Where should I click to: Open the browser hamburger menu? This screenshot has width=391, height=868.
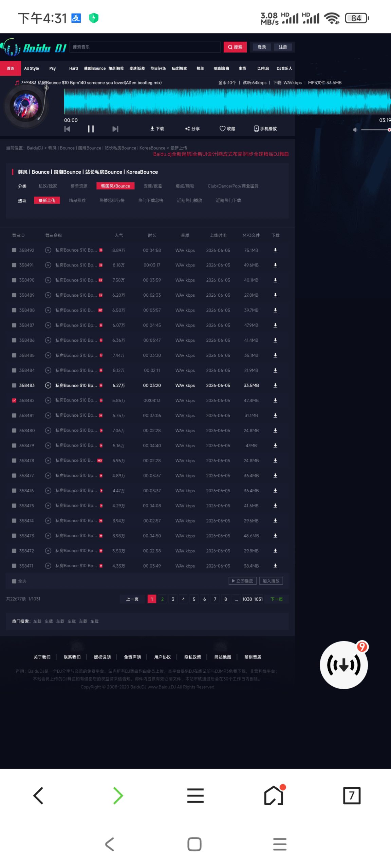coord(195,795)
